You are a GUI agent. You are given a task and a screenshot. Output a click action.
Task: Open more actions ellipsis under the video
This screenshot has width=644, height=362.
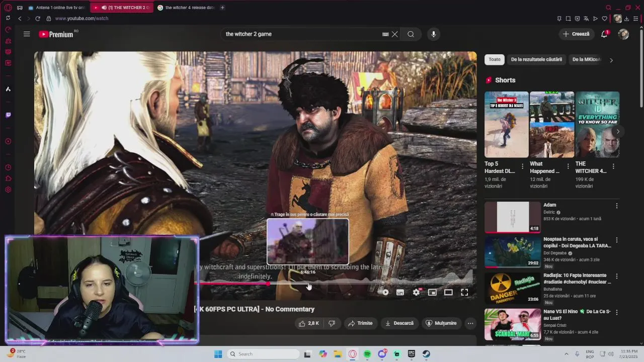point(470,323)
